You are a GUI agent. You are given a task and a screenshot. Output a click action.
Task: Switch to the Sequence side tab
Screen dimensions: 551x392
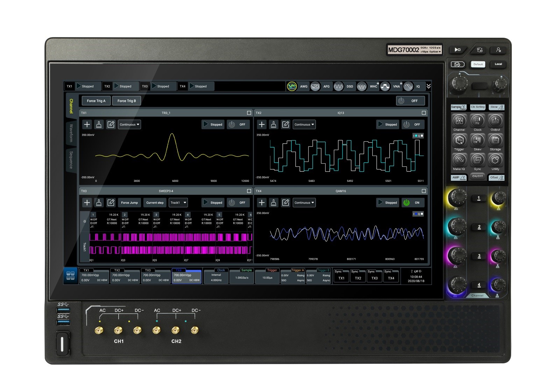[71, 160]
